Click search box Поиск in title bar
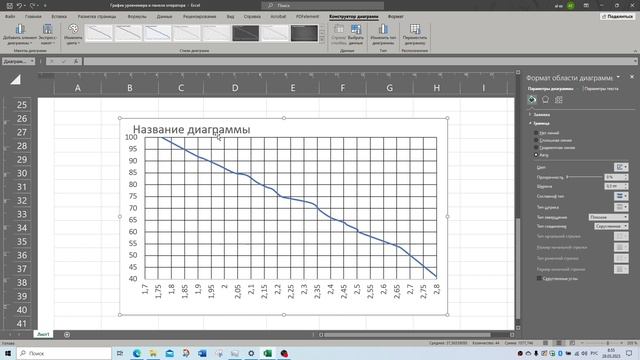 tap(322, 6)
